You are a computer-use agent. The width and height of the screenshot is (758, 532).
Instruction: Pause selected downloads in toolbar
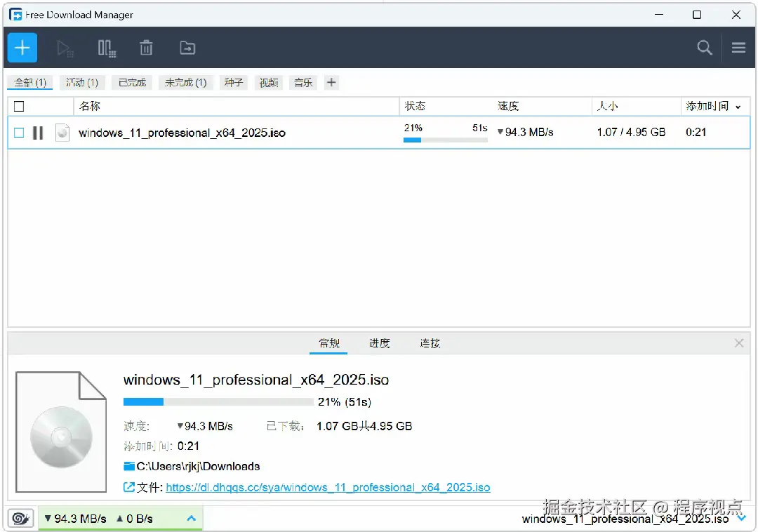tap(107, 48)
